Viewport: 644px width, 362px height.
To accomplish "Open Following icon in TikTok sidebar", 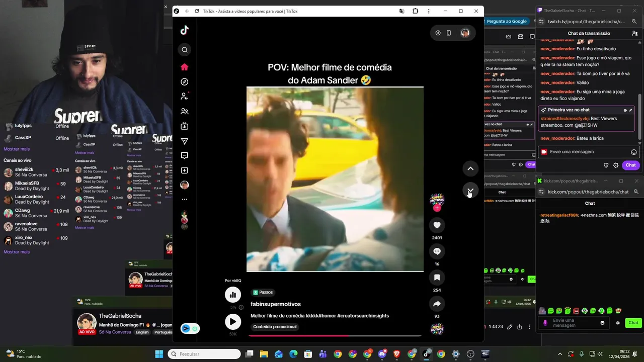I will click(185, 96).
